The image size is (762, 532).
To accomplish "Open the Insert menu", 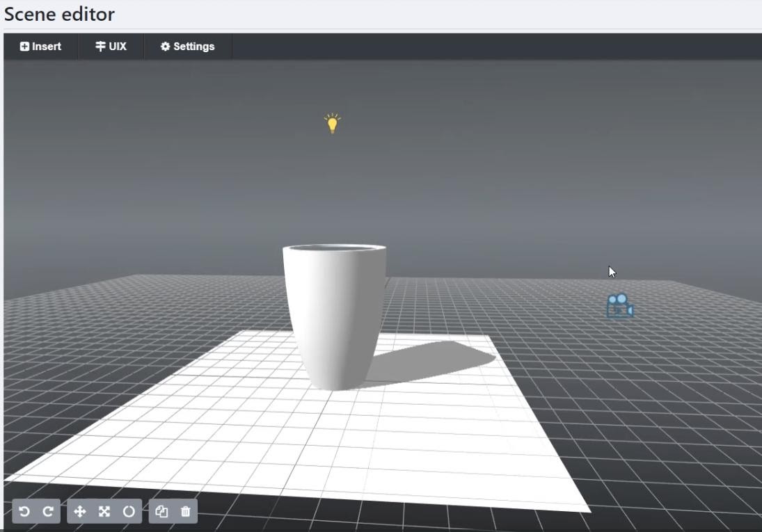I will tap(40, 47).
